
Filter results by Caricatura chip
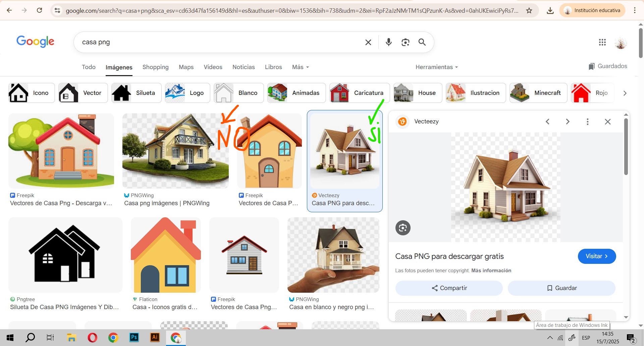point(360,93)
